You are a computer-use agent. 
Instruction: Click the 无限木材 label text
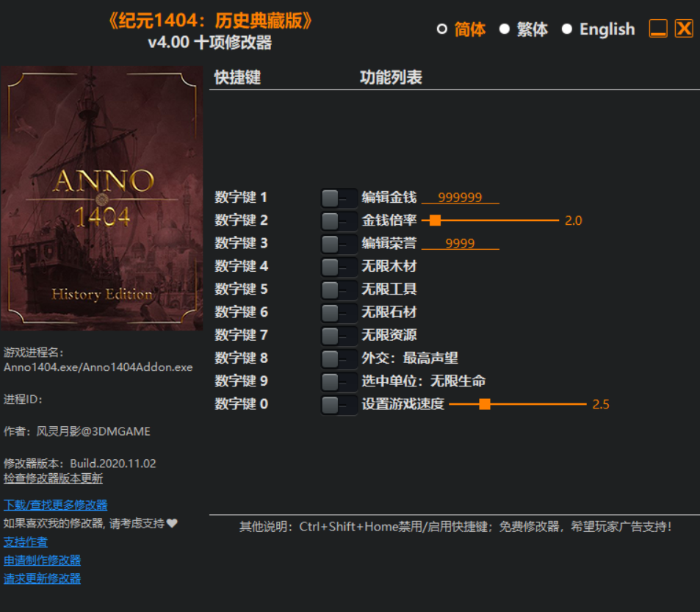pos(389,266)
